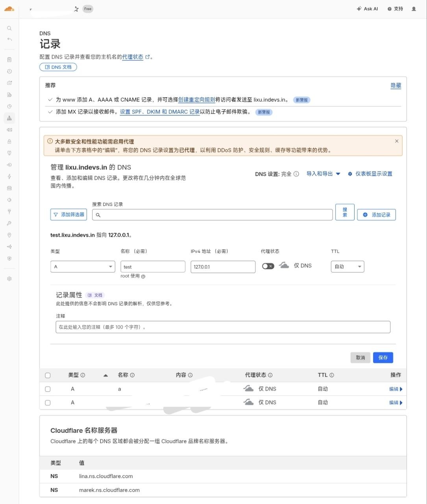This screenshot has height=504, width=427.
Task: Expand 编辑 for the second A record
Action: pyautogui.click(x=396, y=402)
